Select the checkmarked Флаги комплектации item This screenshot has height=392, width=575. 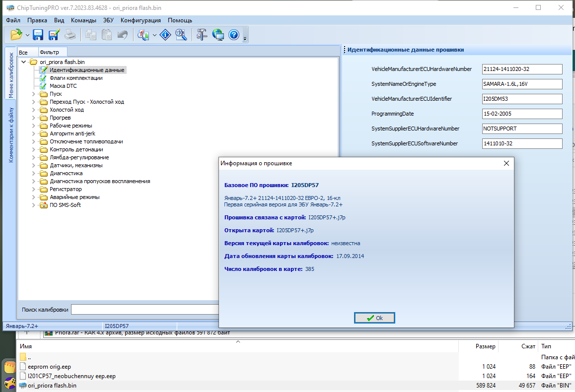(76, 78)
